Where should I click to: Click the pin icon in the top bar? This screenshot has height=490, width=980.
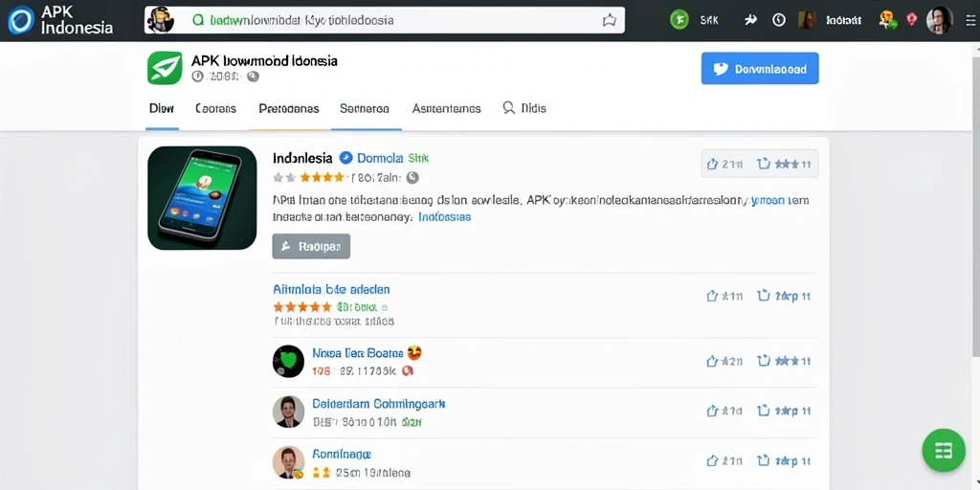coord(750,20)
